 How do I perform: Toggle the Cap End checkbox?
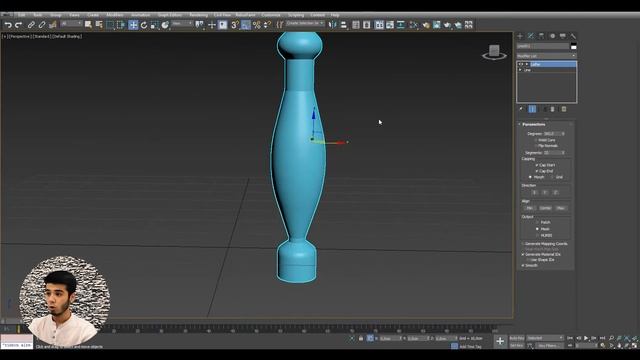[x=537, y=171]
